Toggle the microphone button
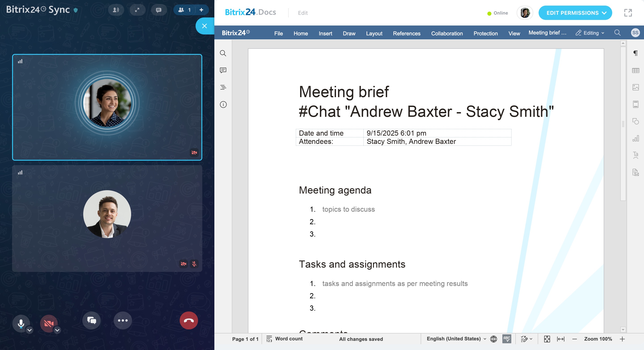 tap(21, 323)
